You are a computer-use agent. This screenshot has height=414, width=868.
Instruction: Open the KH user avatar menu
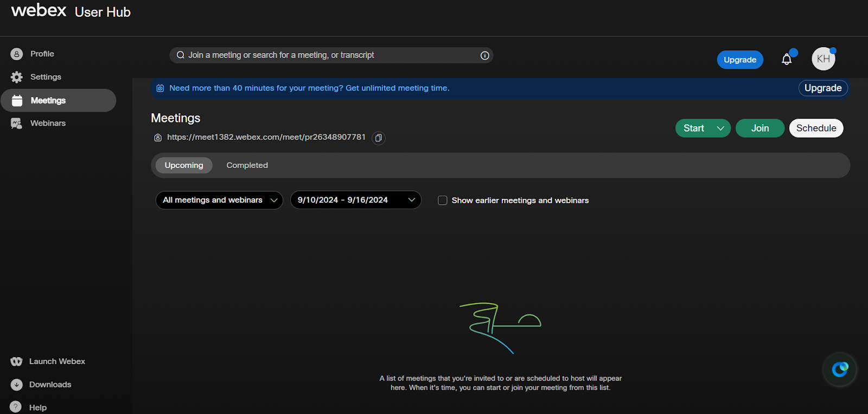pos(824,59)
